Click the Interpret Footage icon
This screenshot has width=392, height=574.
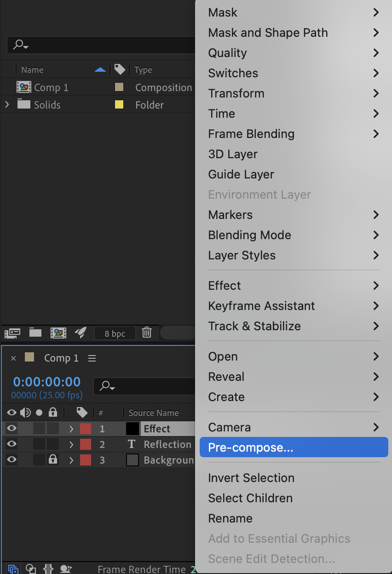coord(12,333)
